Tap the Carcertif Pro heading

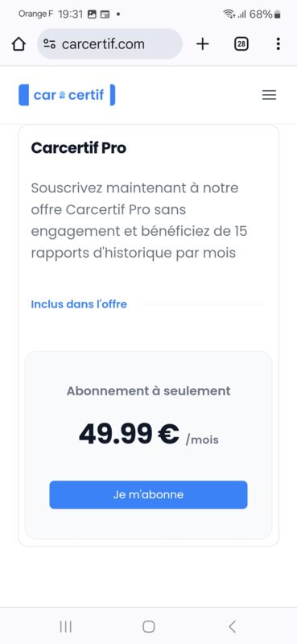click(78, 148)
